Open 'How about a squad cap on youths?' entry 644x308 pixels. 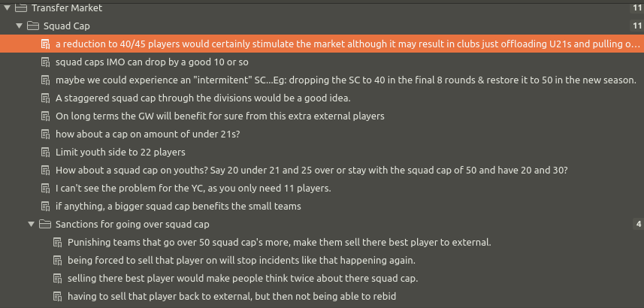tap(311, 171)
